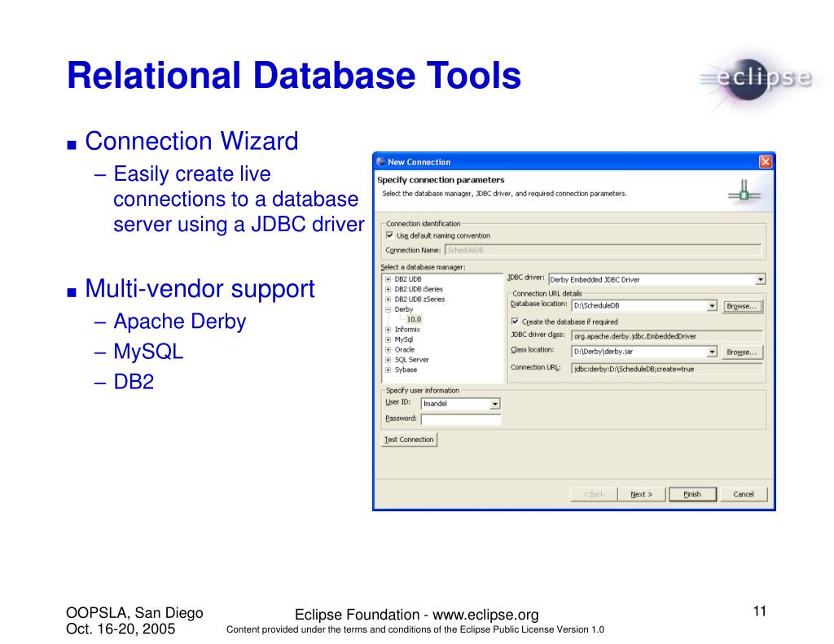Click the www.eclipse.org footer text

pos(485,615)
